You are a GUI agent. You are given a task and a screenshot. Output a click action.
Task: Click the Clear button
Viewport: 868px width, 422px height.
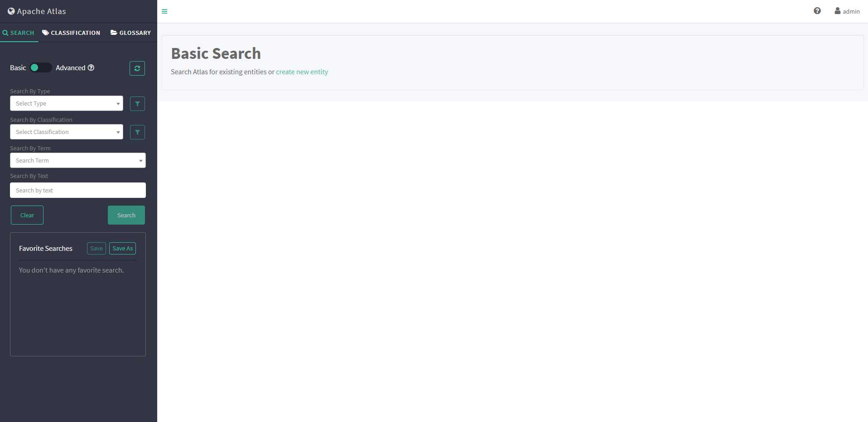(27, 215)
